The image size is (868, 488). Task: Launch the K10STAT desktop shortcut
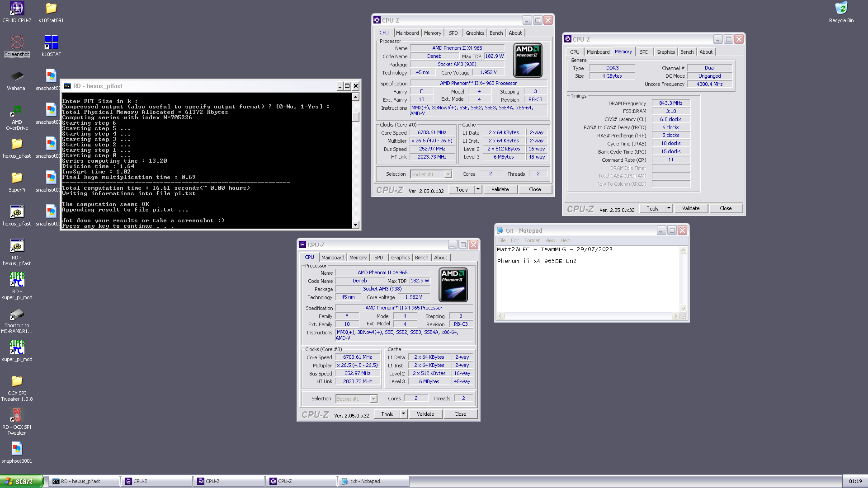click(51, 46)
